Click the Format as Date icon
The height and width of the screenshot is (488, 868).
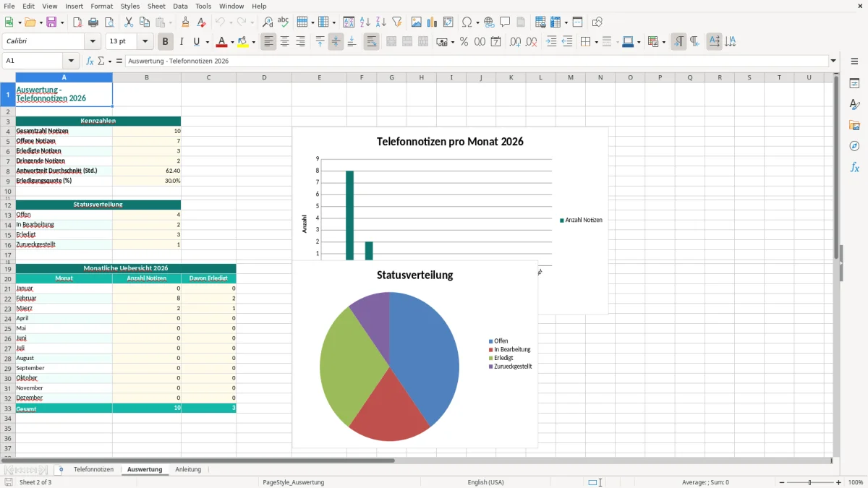pos(495,42)
